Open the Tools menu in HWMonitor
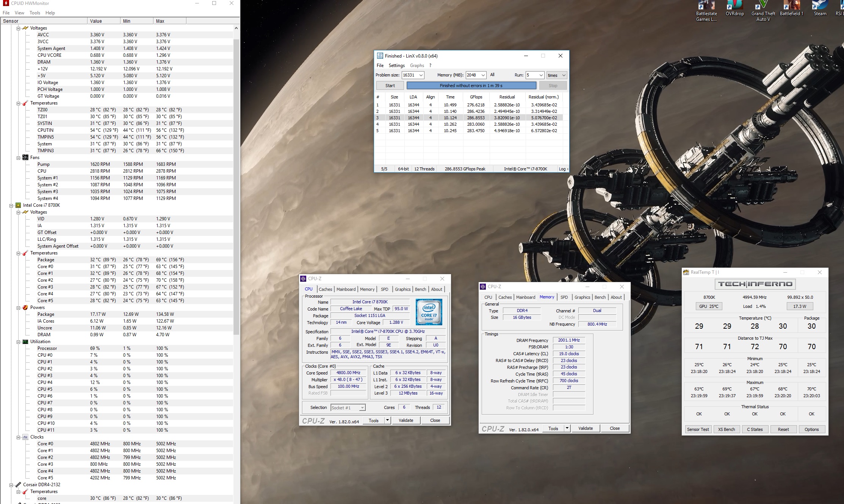 coord(34,12)
